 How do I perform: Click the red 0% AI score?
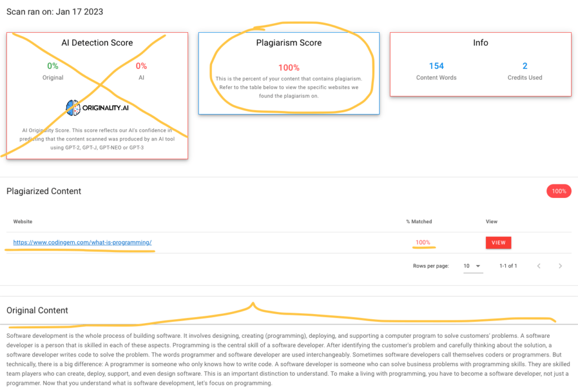[x=141, y=66]
